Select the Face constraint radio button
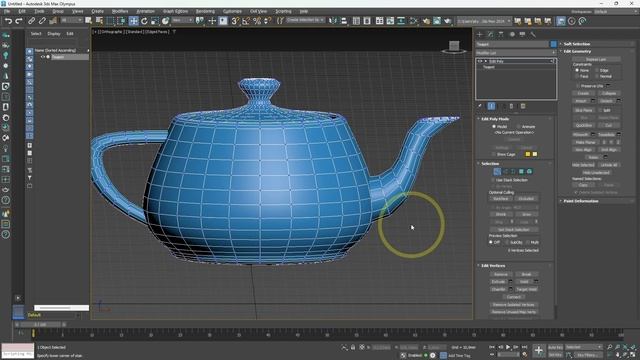This screenshot has height=360, width=640. [577, 76]
